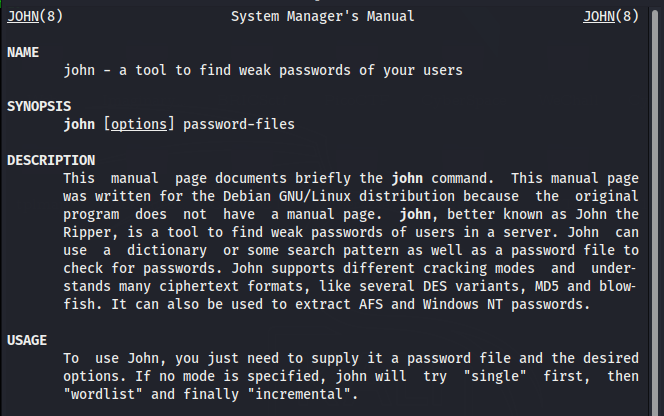The width and height of the screenshot is (664, 416).
Task: Click bold john before the word command
Action: 408,178
